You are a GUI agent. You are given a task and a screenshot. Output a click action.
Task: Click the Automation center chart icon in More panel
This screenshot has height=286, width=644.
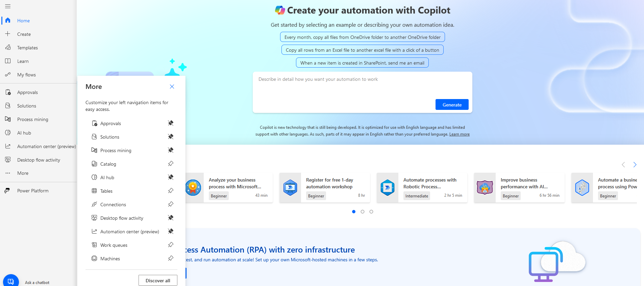pyautogui.click(x=94, y=231)
